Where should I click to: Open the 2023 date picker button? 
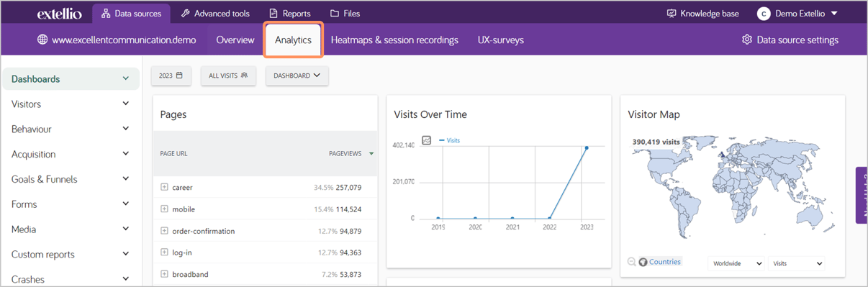171,76
